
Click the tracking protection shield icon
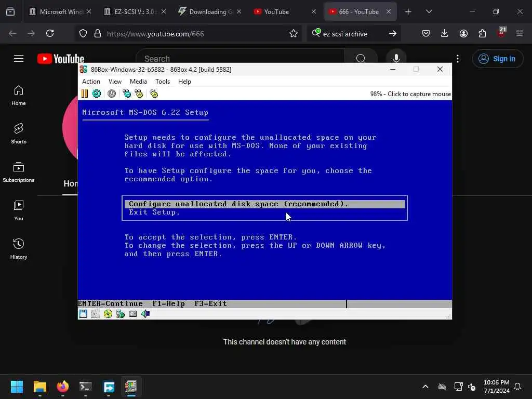pos(83,34)
